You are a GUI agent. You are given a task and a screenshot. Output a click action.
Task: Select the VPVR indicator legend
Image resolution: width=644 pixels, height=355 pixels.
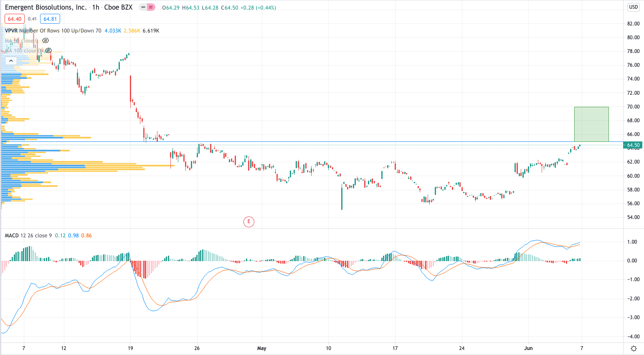(53, 30)
